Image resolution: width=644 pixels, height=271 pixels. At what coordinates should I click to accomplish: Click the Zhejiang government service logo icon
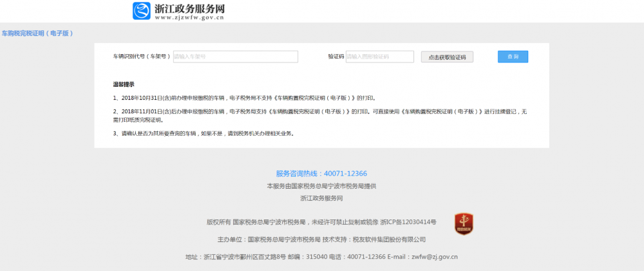point(142,11)
